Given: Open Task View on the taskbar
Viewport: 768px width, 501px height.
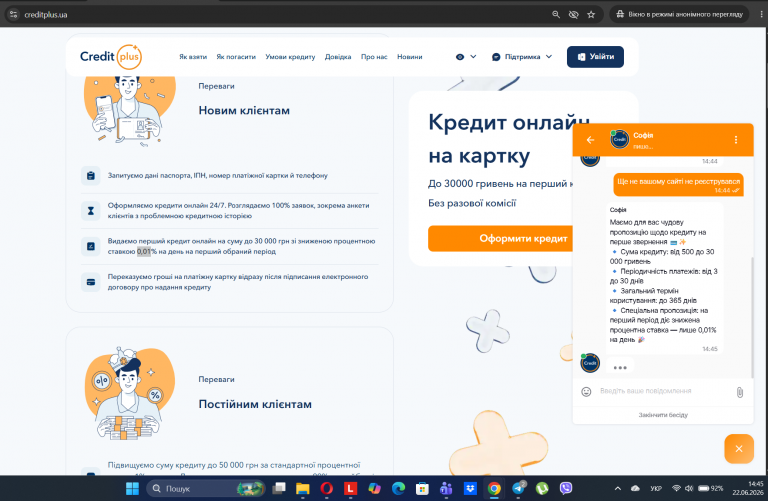Looking at the screenshot, I should point(279,489).
